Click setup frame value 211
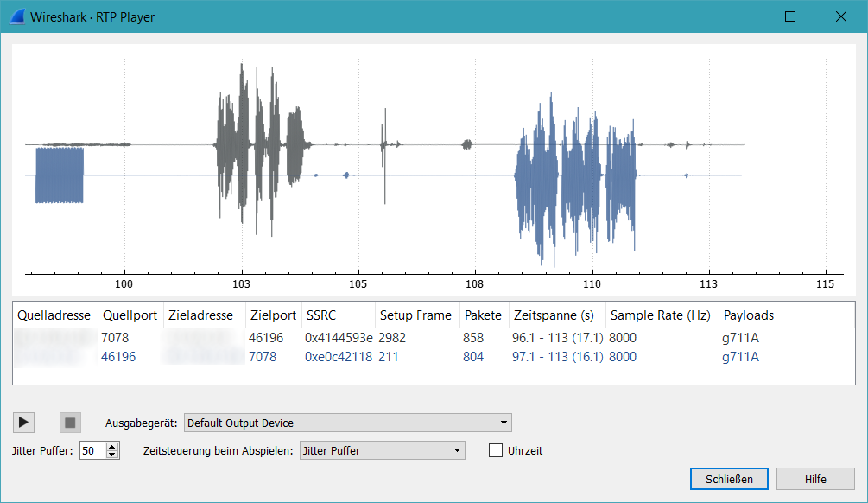 (389, 357)
